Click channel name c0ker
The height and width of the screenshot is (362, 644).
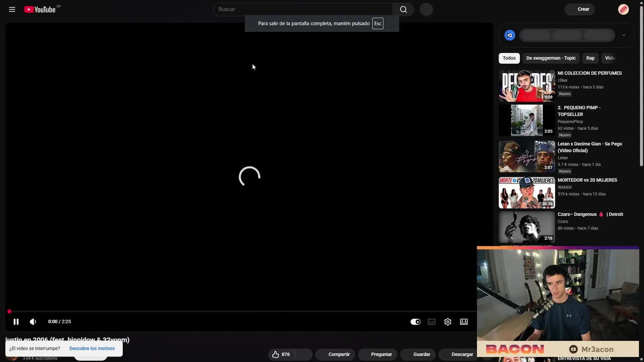[562, 80]
